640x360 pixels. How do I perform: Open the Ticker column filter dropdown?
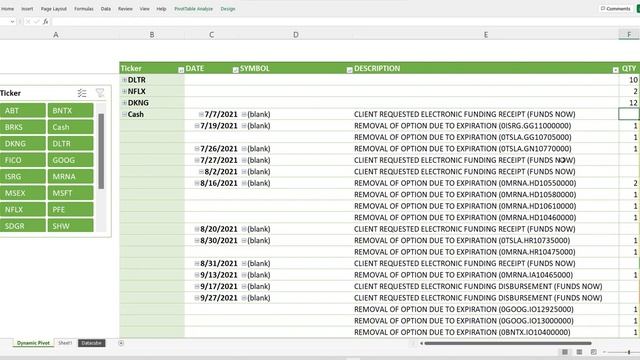click(181, 70)
